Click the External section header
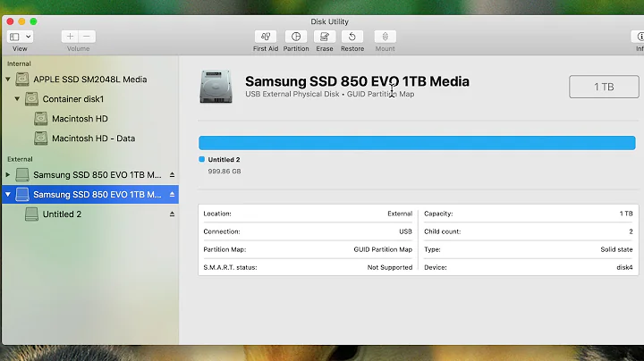This screenshot has width=644, height=361. click(20, 159)
